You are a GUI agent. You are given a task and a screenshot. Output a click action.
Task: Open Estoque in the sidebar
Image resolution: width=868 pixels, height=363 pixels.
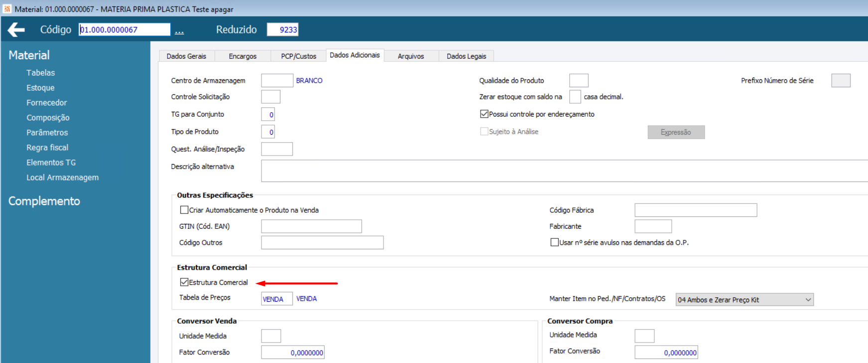[40, 88]
